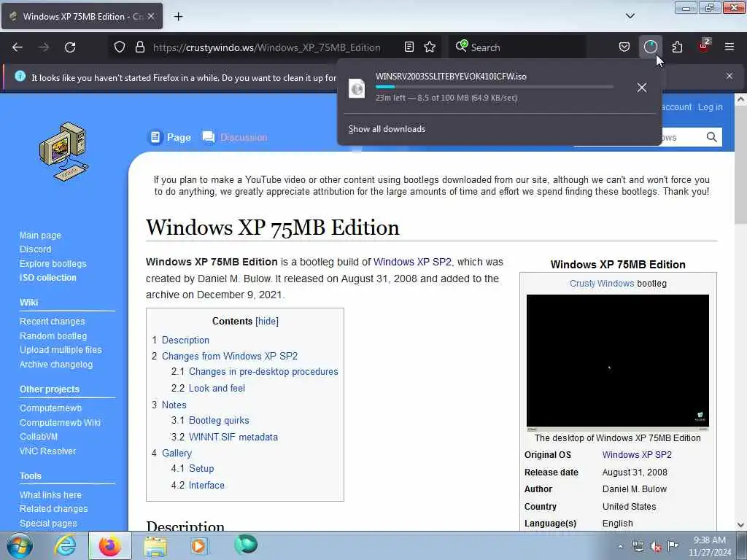Viewport: 747px width, 560px height.
Task: Open the list all tabs chevron
Action: (630, 16)
